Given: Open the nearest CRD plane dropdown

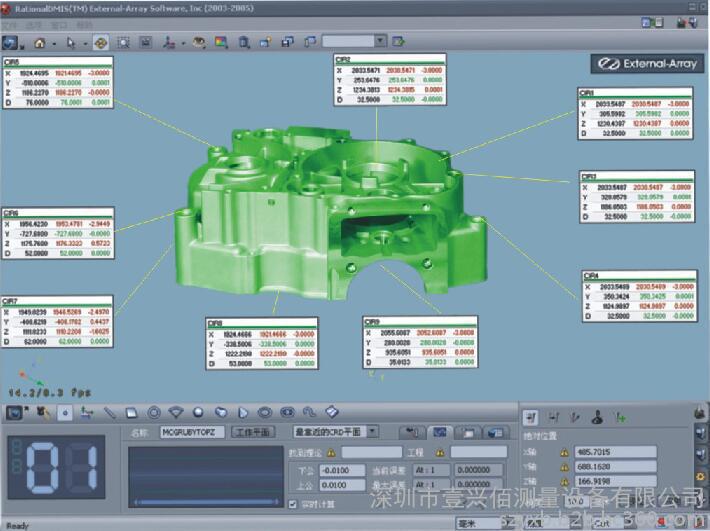Looking at the screenshot, I should tap(335, 432).
